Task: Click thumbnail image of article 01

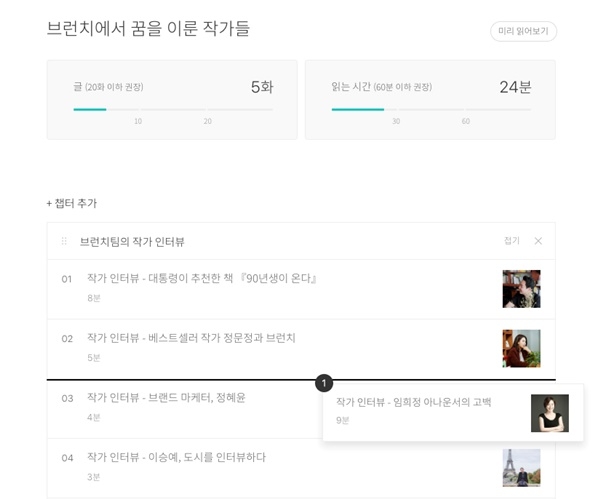Action: (x=521, y=289)
